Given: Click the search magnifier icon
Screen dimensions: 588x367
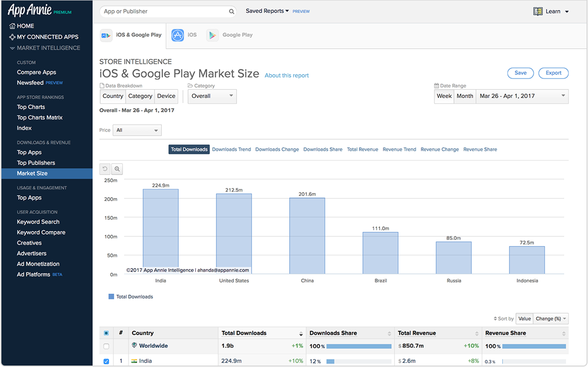Looking at the screenshot, I should point(232,11).
